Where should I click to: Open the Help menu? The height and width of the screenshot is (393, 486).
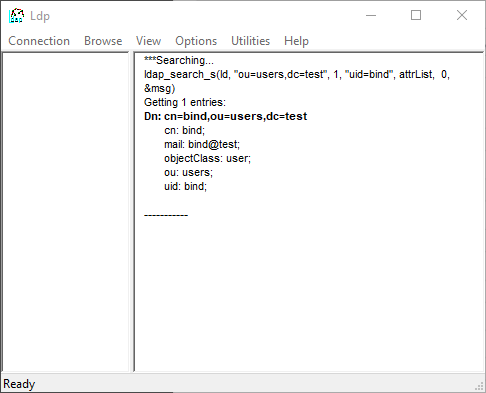[x=296, y=41]
